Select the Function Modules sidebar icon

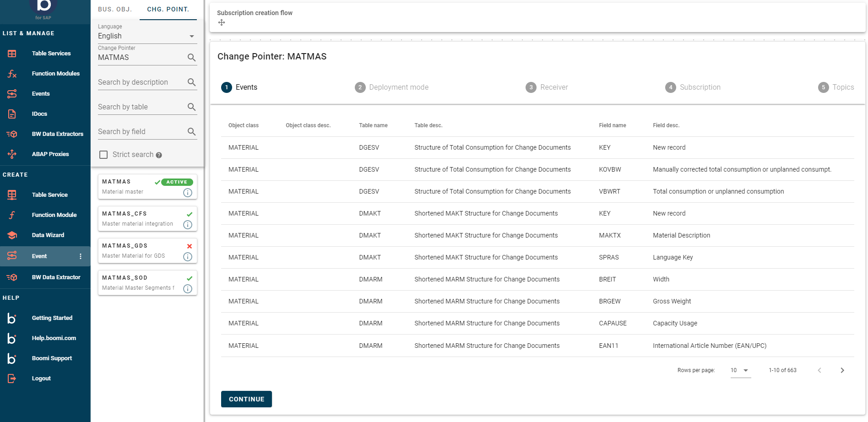(x=11, y=73)
